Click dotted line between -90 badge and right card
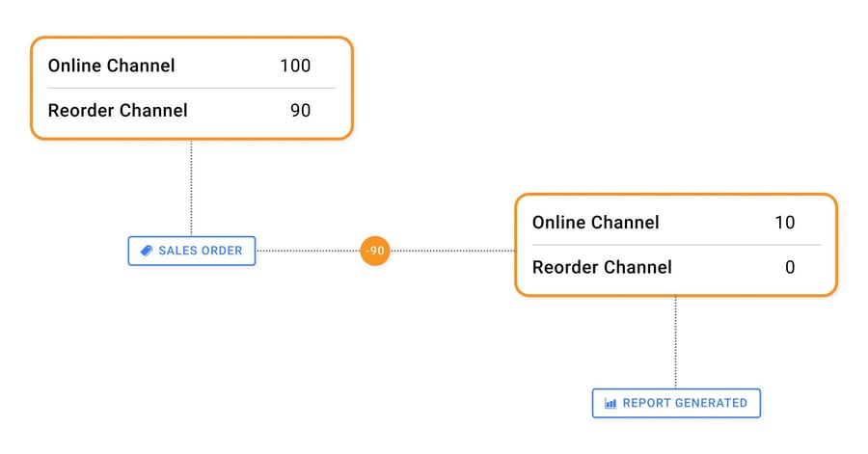The height and width of the screenshot is (454, 868). [451, 251]
